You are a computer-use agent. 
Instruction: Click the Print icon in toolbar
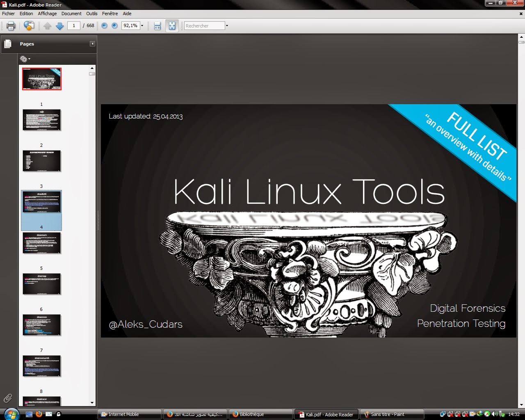pos(11,26)
